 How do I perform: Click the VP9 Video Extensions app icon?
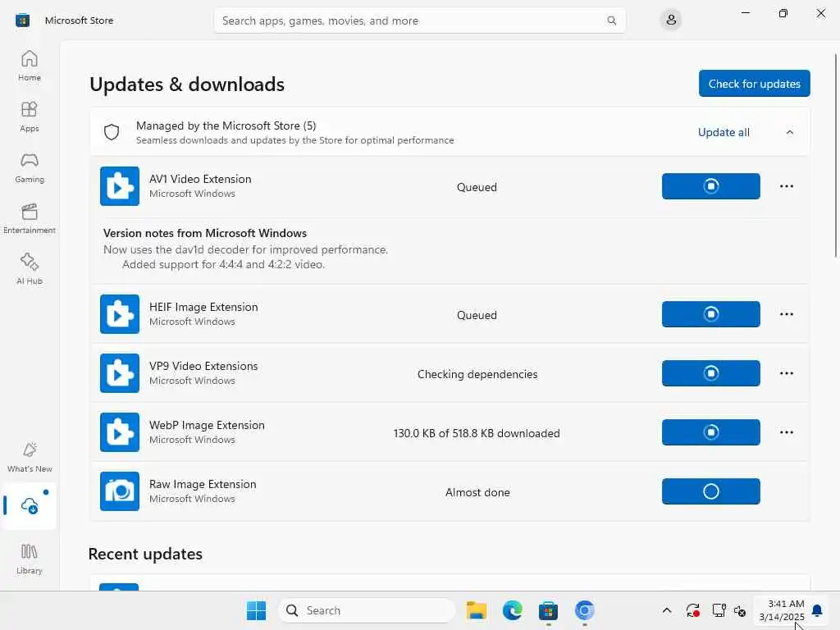[x=120, y=373]
